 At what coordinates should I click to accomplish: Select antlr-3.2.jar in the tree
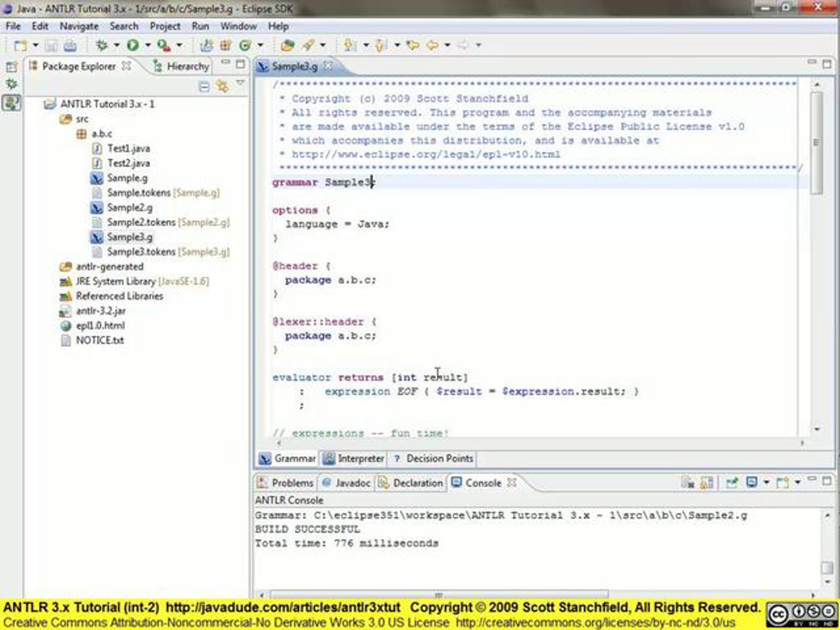click(93, 311)
